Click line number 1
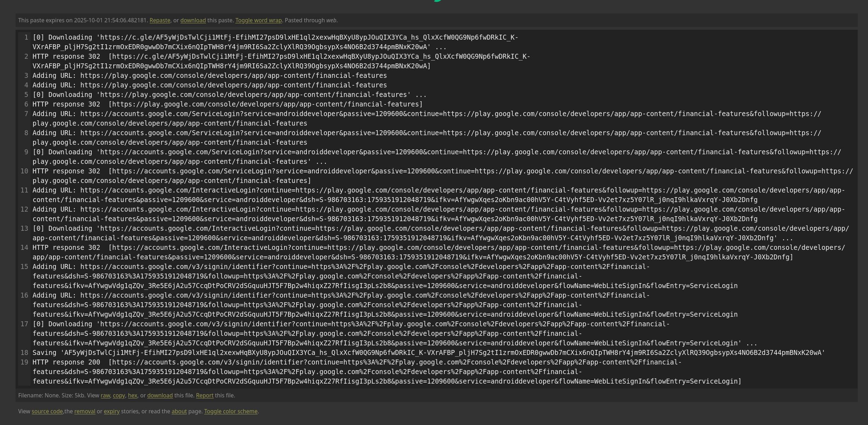868x425 pixels. click(26, 38)
